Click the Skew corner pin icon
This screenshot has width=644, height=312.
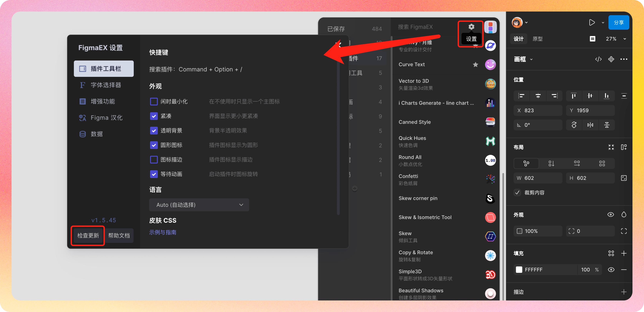tap(490, 198)
